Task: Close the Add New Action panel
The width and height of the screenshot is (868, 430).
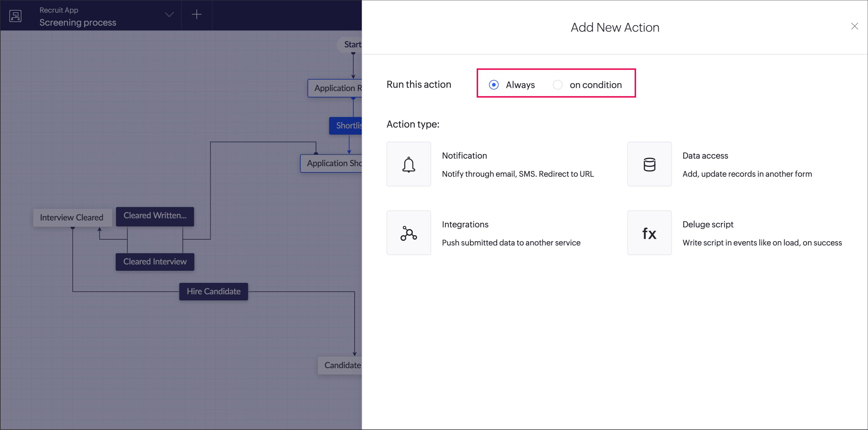Action: pos(854,26)
